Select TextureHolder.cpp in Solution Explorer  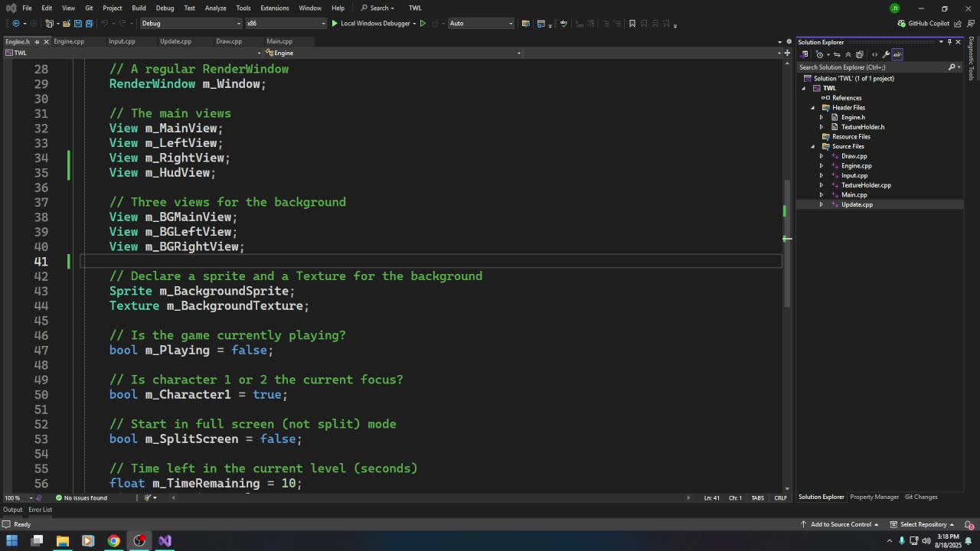click(x=866, y=185)
